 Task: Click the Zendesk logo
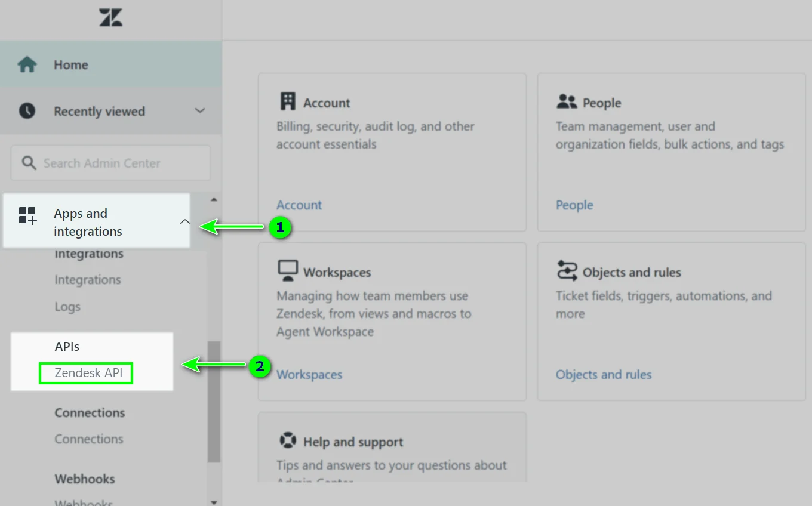pyautogui.click(x=110, y=18)
